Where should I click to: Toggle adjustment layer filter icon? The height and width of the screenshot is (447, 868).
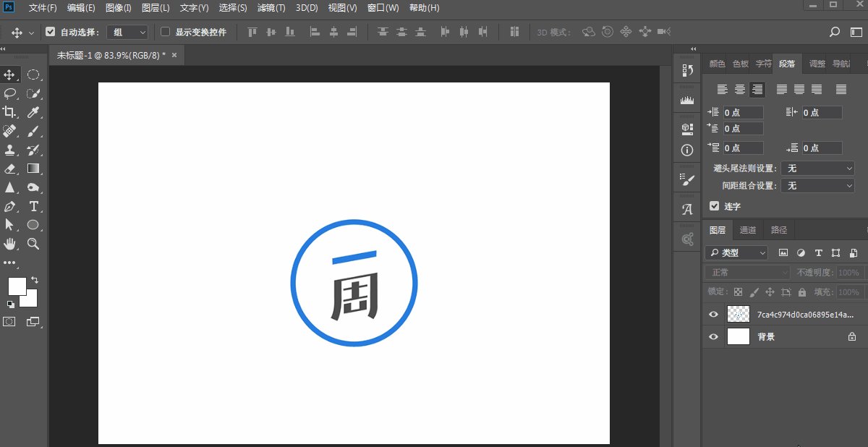[x=801, y=253]
